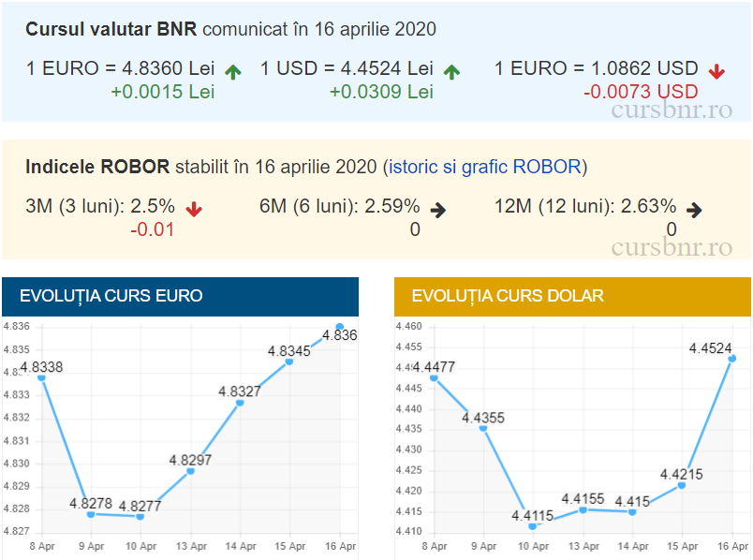Click the 4.4115 lowest point on dollar chart

[x=533, y=526]
